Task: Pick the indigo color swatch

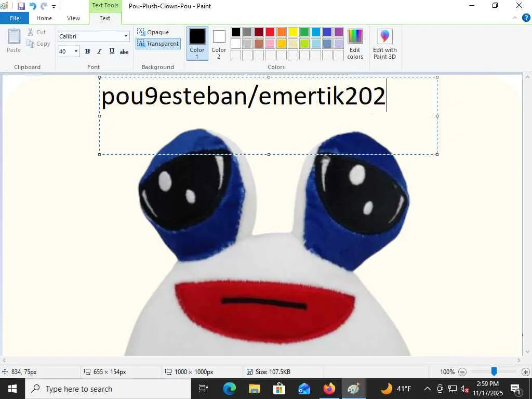Action: tap(327, 32)
